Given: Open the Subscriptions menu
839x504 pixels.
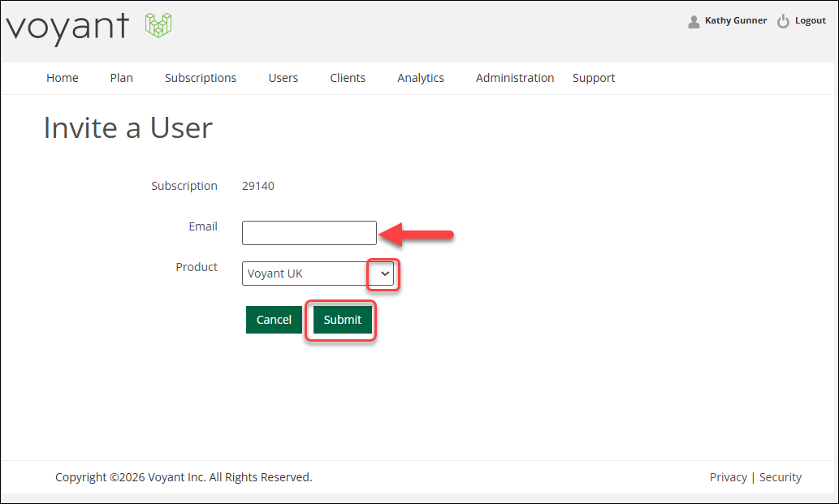Looking at the screenshot, I should pos(201,78).
